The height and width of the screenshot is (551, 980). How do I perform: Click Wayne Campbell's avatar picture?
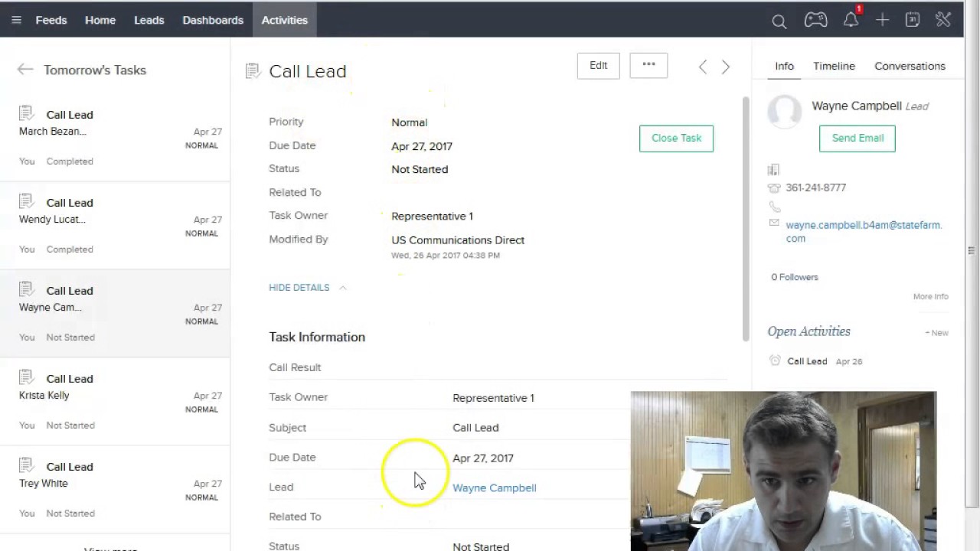(x=785, y=112)
